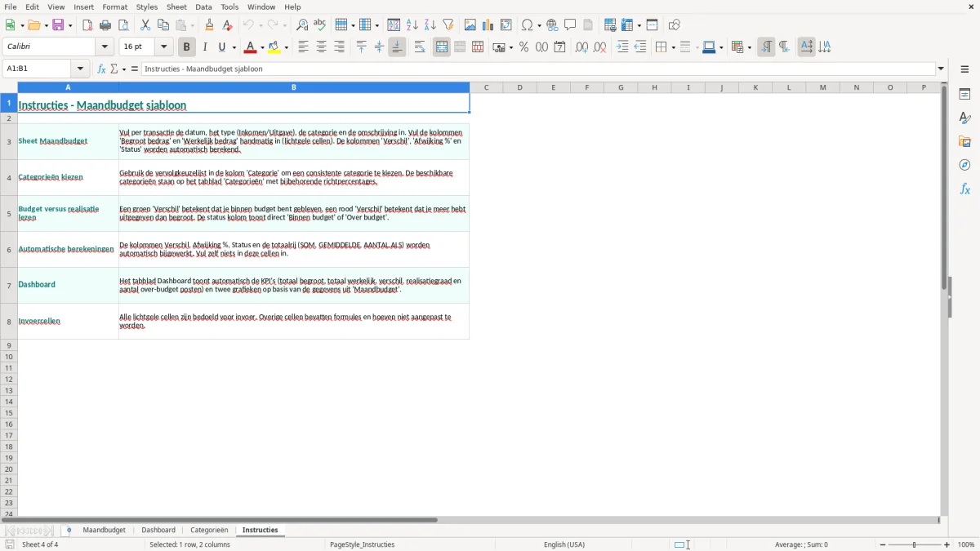
Task: Toggle Align Bottom button
Action: [397, 47]
